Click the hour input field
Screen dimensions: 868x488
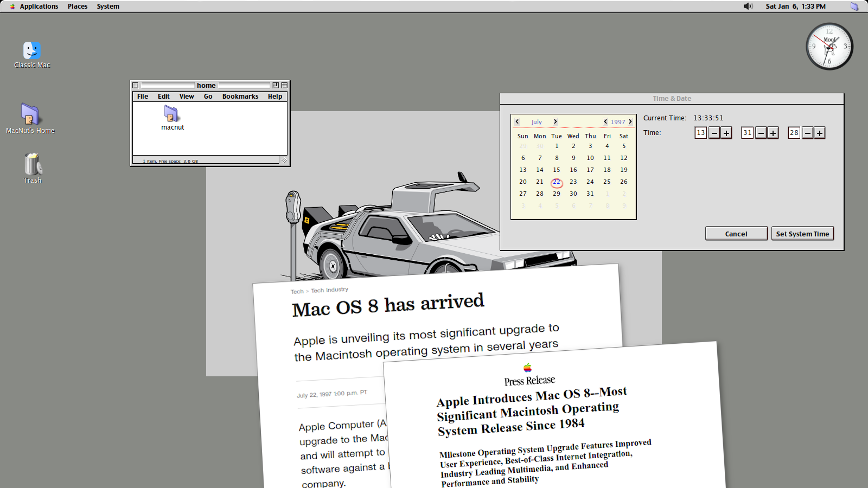point(701,133)
